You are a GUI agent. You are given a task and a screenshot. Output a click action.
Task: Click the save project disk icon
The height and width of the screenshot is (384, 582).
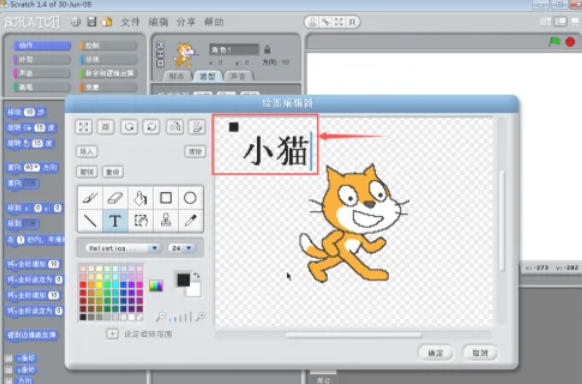92,22
